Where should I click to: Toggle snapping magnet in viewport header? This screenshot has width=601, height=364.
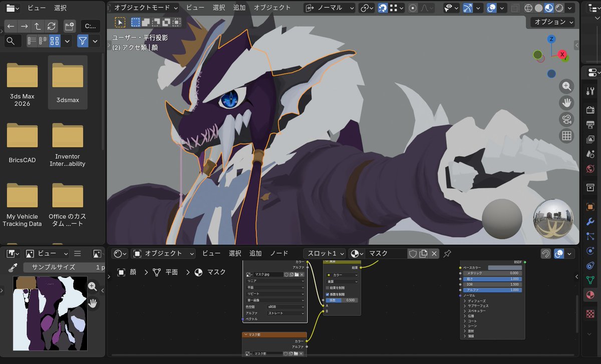(383, 8)
